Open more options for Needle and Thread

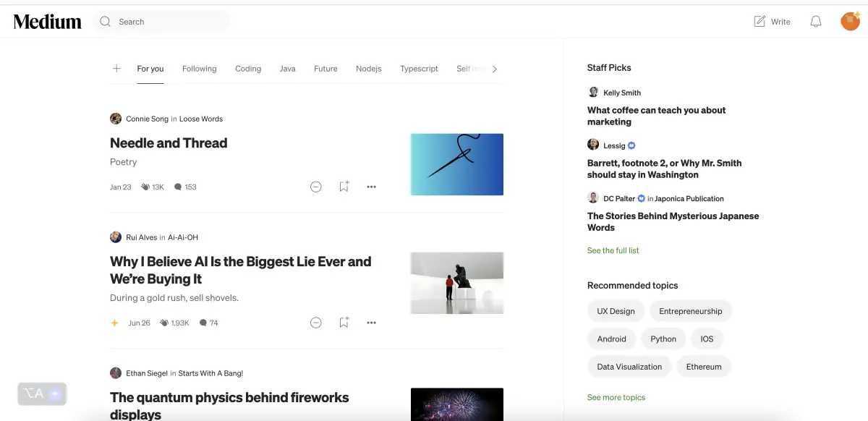[371, 187]
